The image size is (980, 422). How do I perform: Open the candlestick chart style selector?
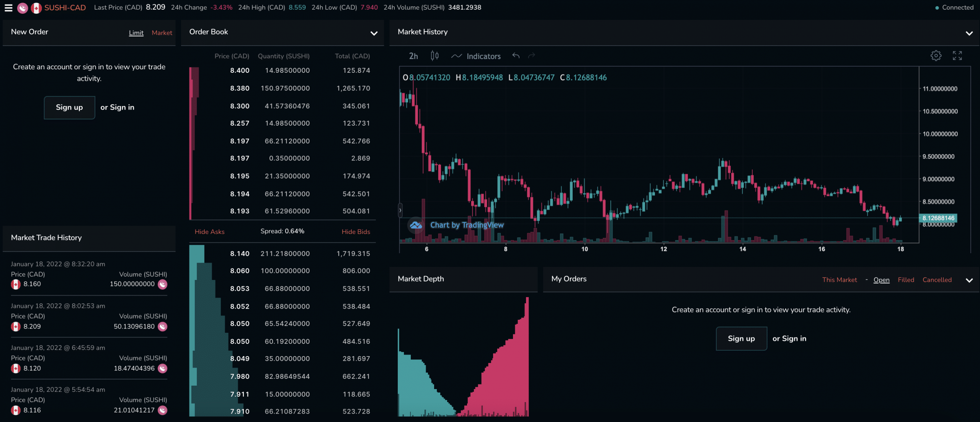(x=434, y=56)
